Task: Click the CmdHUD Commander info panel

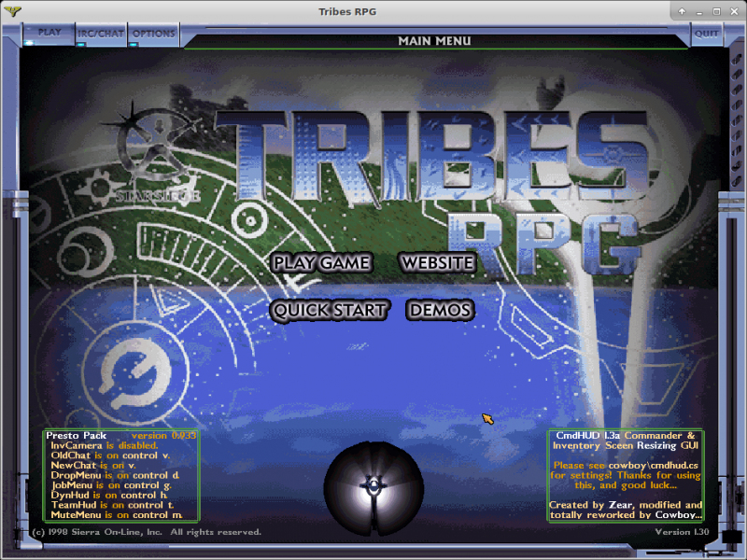Action: tap(625, 475)
